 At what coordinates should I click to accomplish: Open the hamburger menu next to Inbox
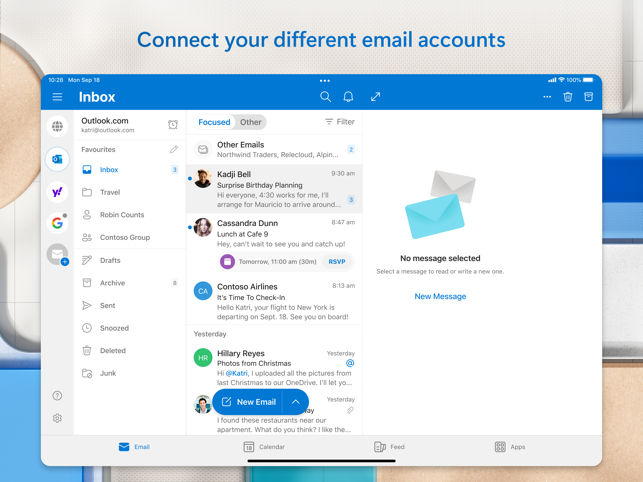(x=57, y=97)
